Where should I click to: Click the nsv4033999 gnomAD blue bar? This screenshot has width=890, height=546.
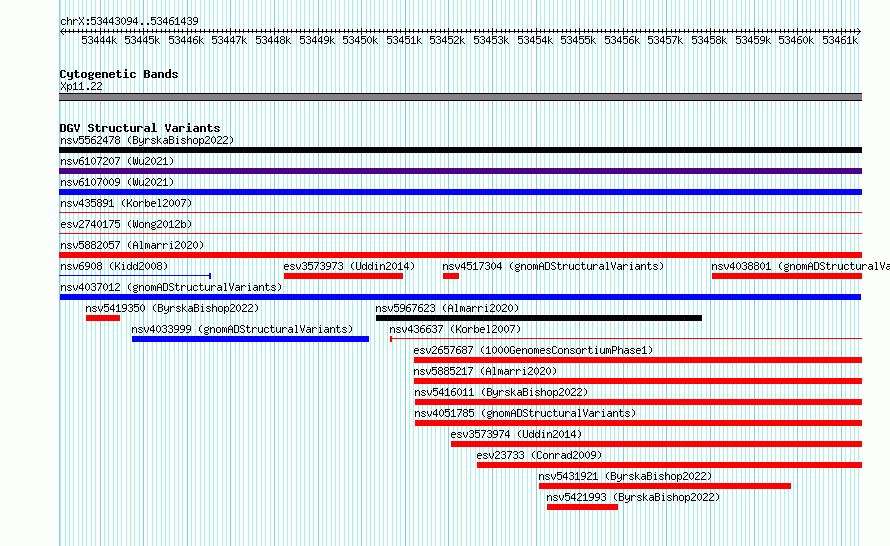(x=250, y=339)
